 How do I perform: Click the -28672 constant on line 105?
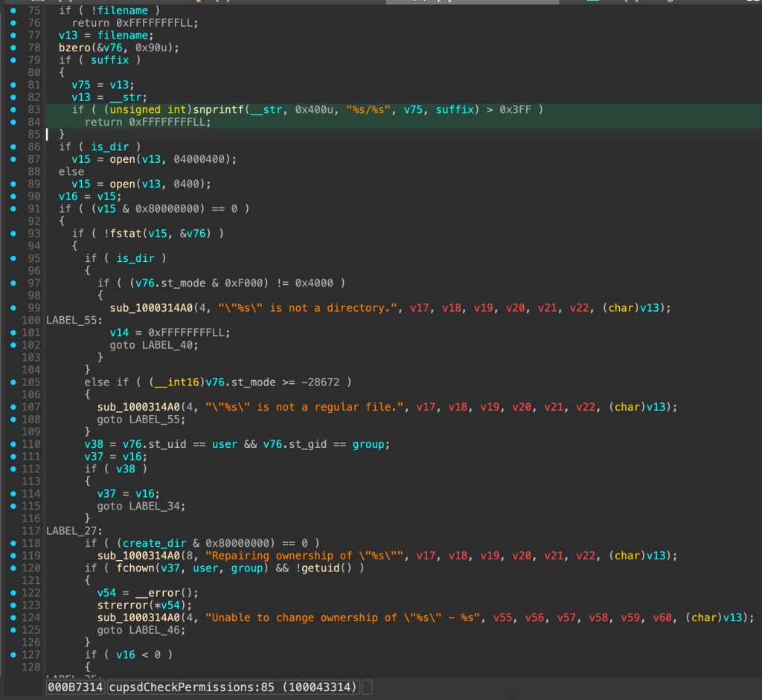(320, 382)
